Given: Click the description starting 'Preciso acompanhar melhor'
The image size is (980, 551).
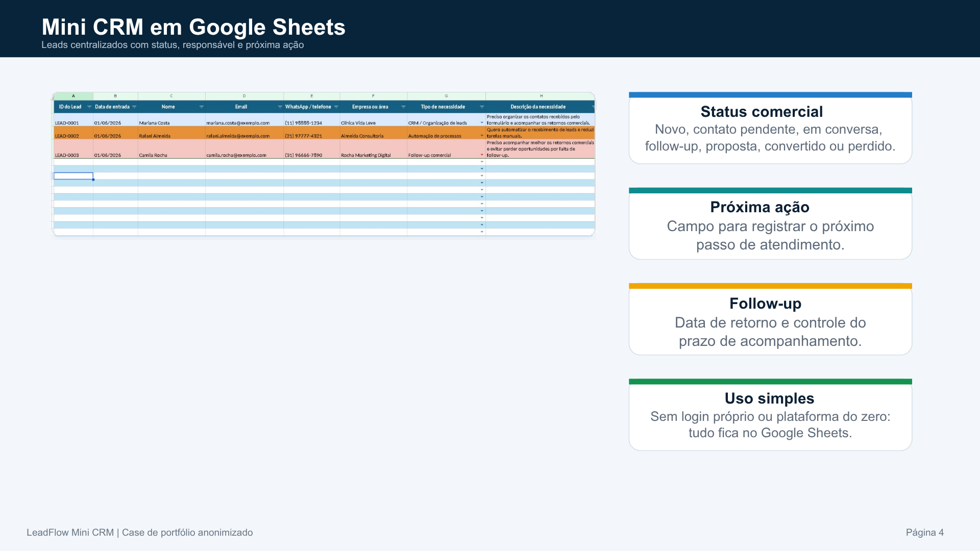Looking at the screenshot, I should 541,149.
